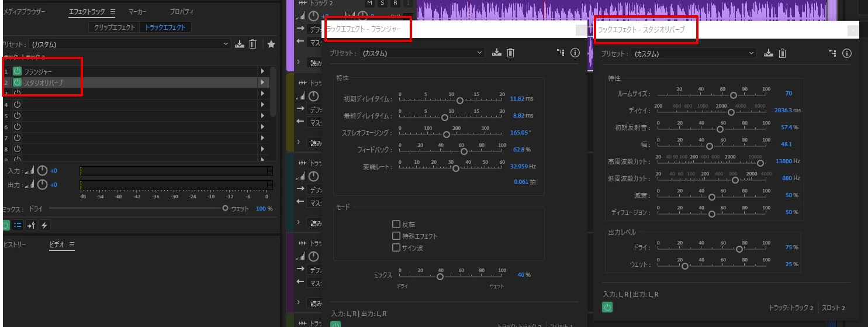Screen dimensions: 868x327
Task: Solo Track 2 with S button
Action: coord(382,3)
